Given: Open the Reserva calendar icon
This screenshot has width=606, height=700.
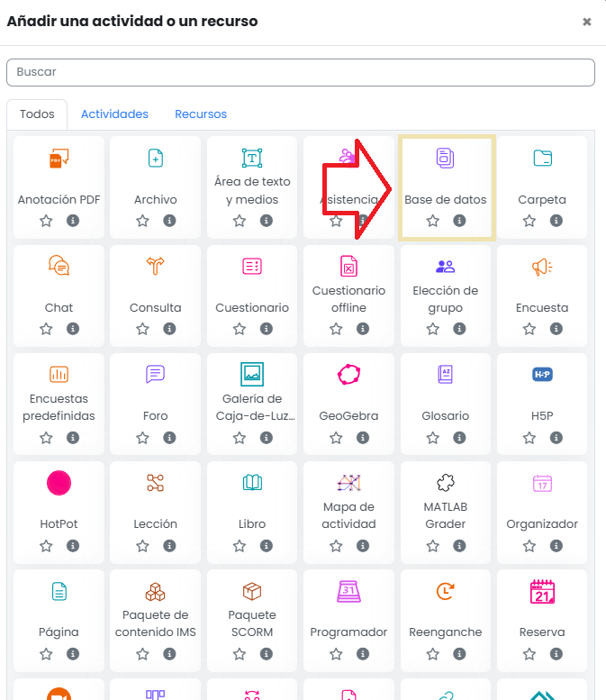Looking at the screenshot, I should pos(542,592).
